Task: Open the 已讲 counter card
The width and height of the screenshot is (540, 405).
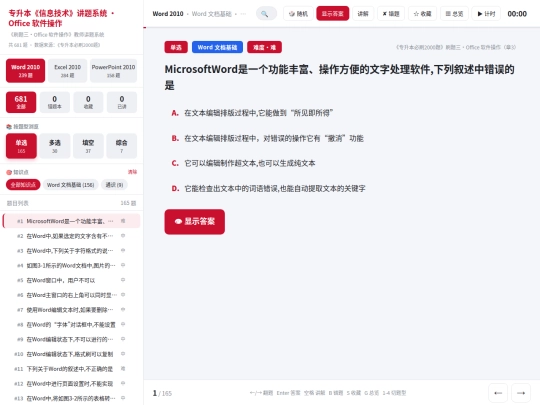Action: coord(122,102)
